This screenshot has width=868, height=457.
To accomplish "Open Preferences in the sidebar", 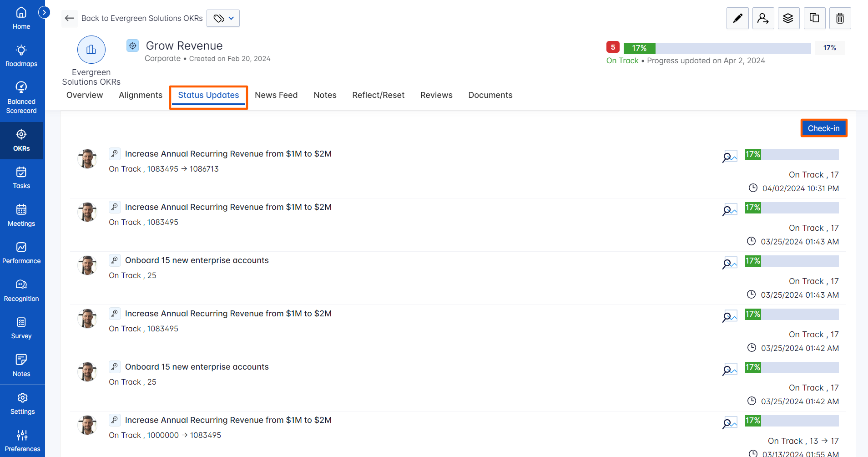I will pos(22,441).
